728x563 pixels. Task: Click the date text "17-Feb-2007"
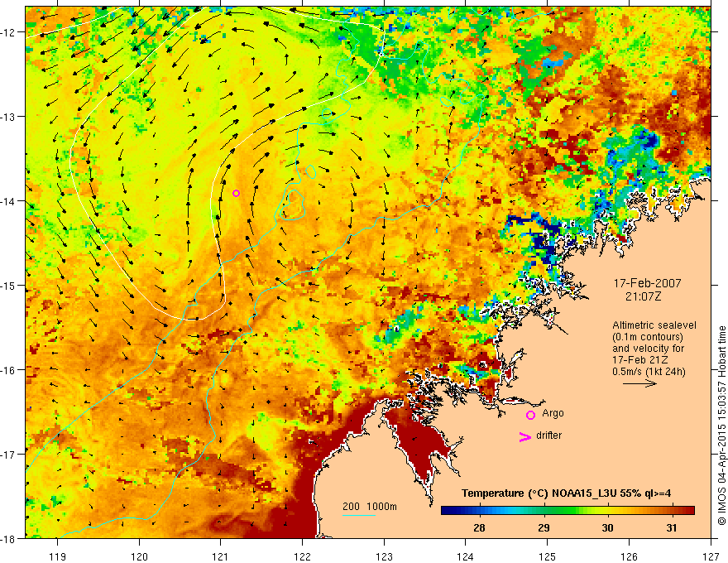647,283
